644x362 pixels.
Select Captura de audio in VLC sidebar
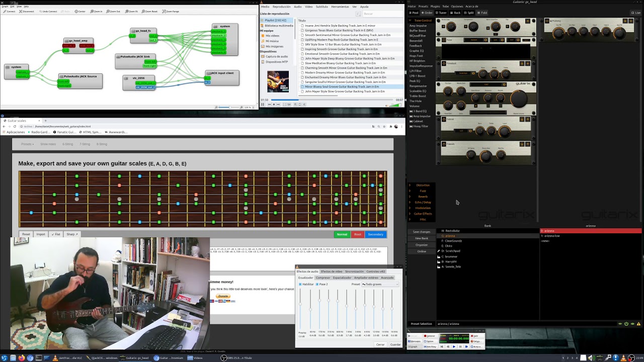pyautogui.click(x=276, y=56)
